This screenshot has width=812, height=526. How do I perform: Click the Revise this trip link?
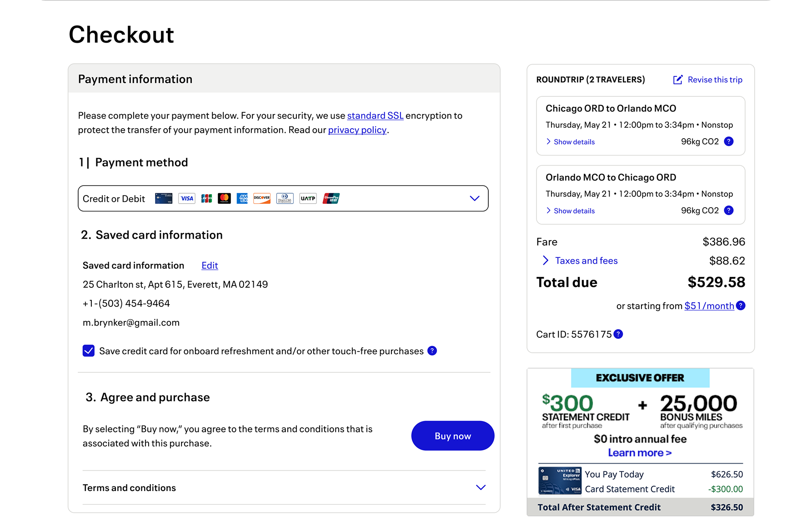pyautogui.click(x=715, y=80)
